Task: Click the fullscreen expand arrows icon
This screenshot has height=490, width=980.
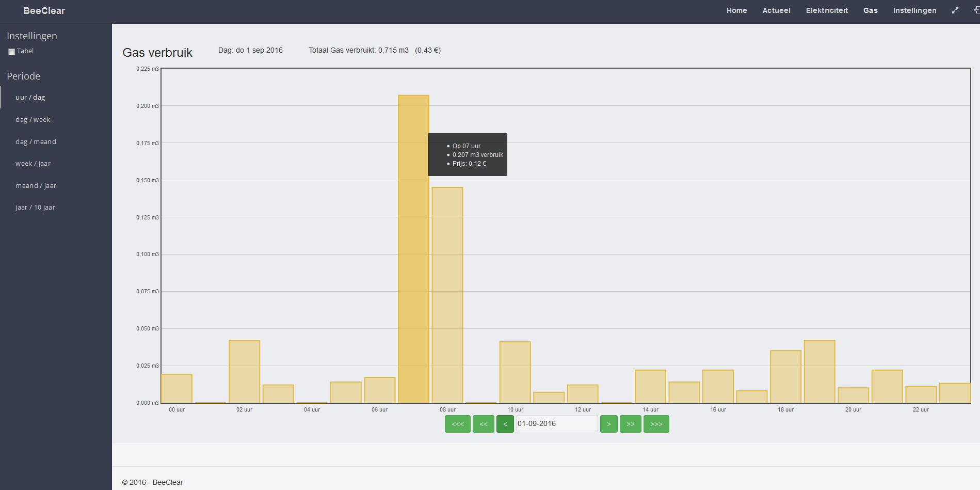Action: point(955,10)
